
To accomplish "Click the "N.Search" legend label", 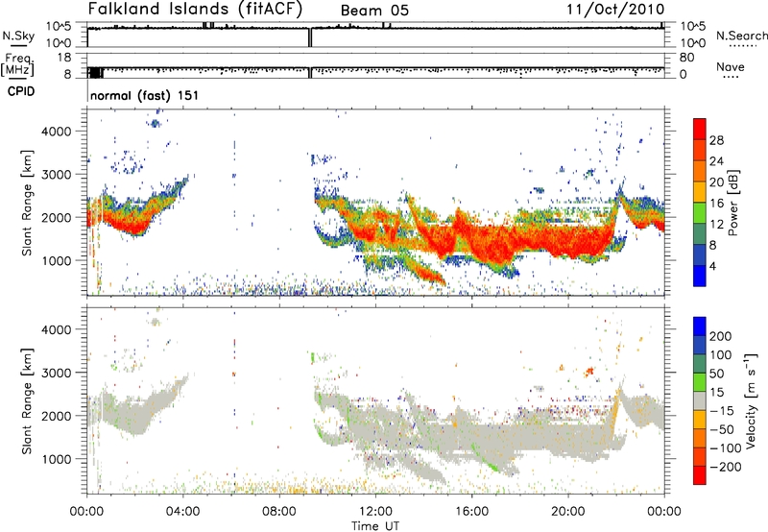I will [x=741, y=36].
